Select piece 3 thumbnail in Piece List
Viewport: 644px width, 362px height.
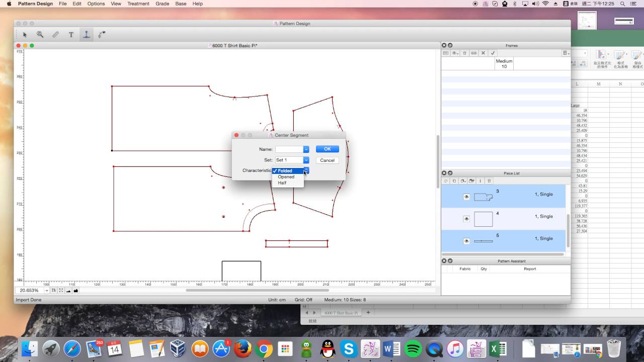tap(483, 197)
